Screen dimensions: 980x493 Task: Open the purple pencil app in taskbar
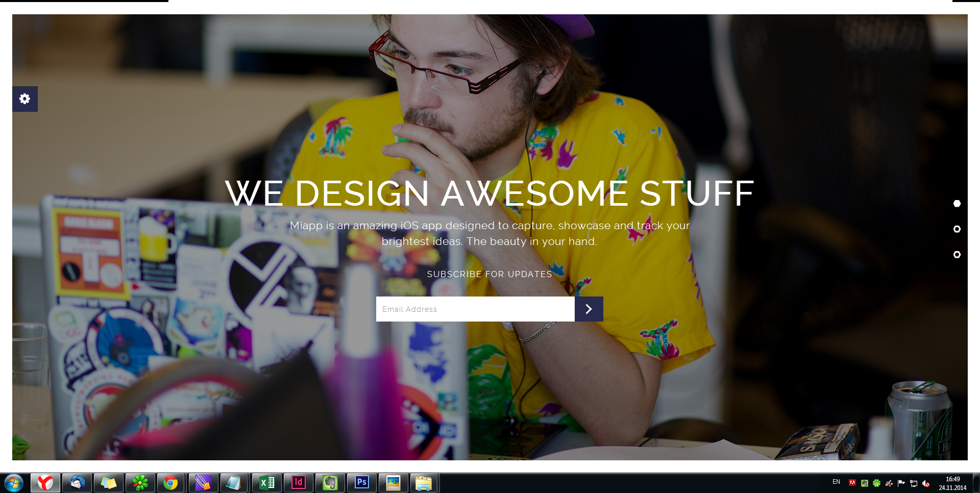[203, 483]
